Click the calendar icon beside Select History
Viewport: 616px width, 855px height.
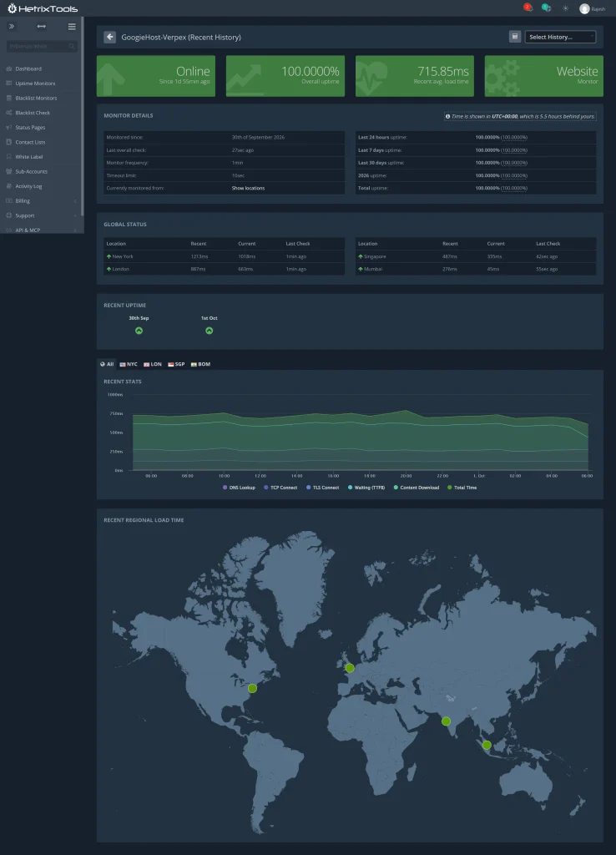(515, 37)
